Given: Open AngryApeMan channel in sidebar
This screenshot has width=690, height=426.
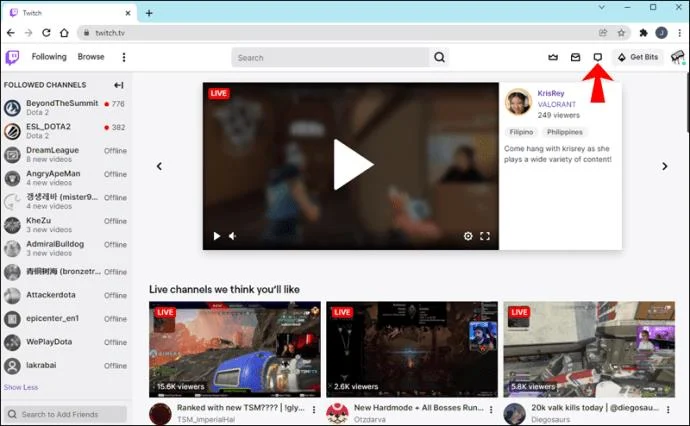Looking at the screenshot, I should click(x=65, y=178).
